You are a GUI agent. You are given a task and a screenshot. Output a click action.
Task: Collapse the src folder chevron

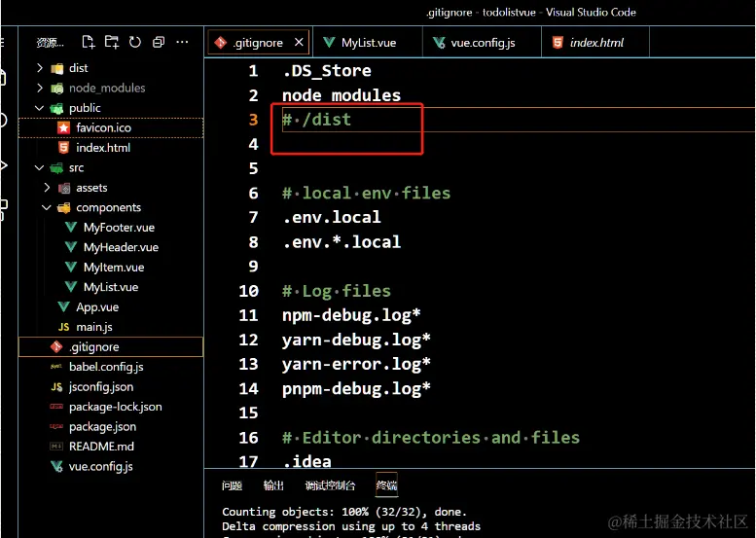[40, 167]
